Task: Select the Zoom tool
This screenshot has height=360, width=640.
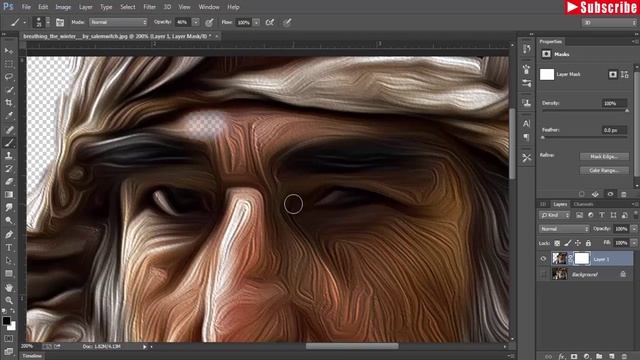Action: tap(9, 300)
